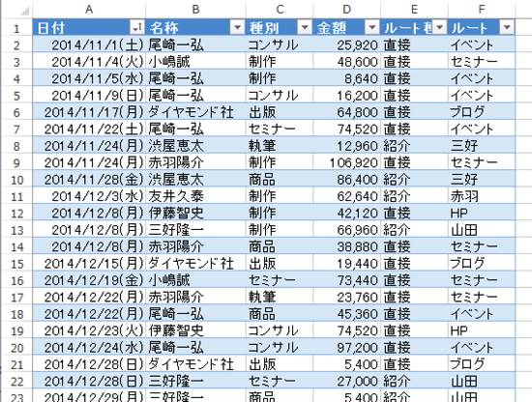This screenshot has width=532, height=402.
Task: Select イベント route cell in row 18
Action: point(482,314)
